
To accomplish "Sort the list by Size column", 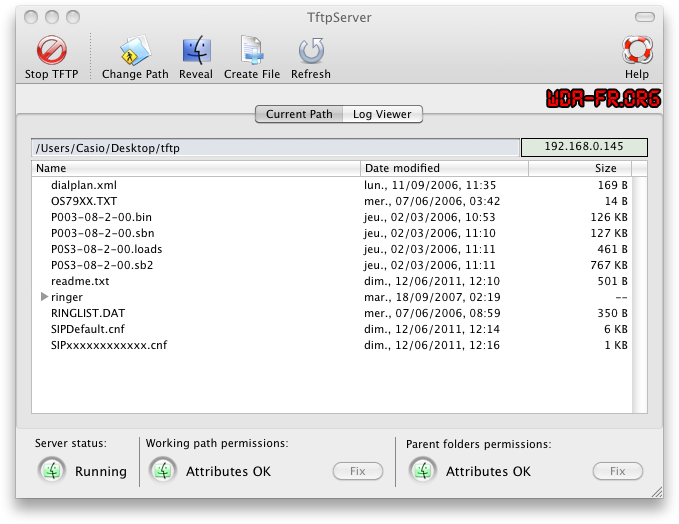I will pyautogui.click(x=587, y=168).
